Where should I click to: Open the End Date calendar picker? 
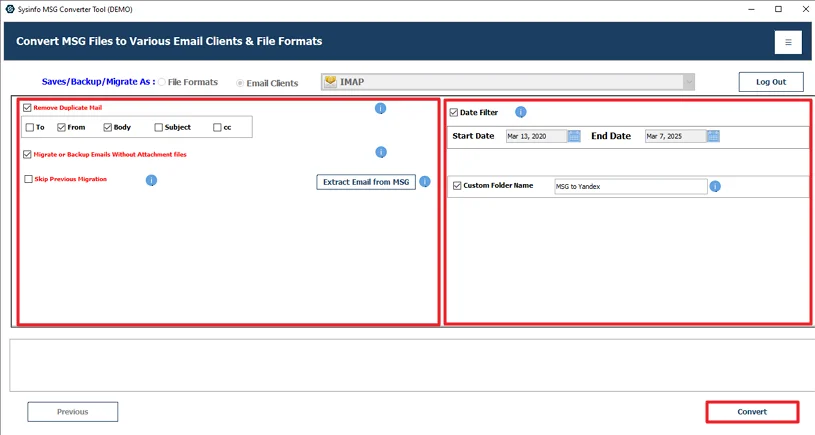713,136
